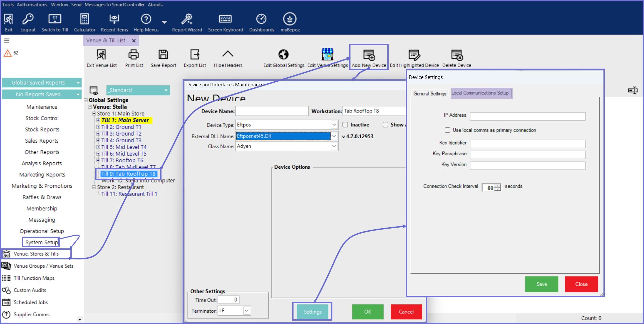Click the Print List icon
The image size is (644, 324).
(x=134, y=55)
